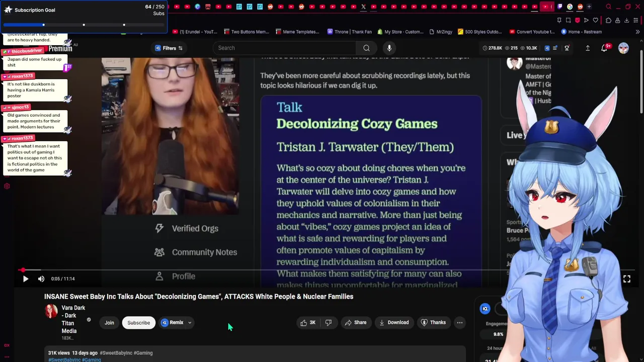Click the trophy icon in YouTube header

(567, 48)
